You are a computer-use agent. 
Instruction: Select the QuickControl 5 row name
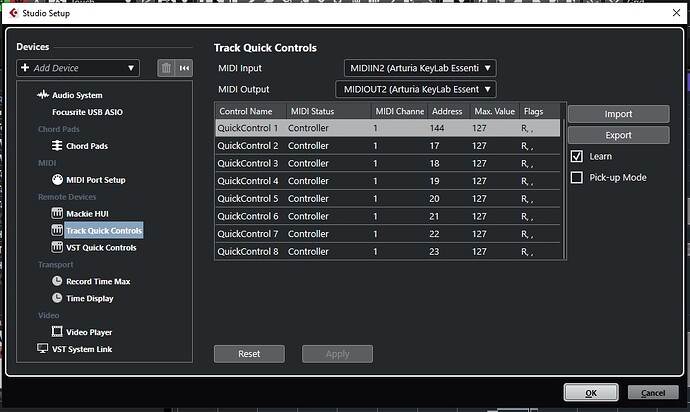(x=248, y=199)
